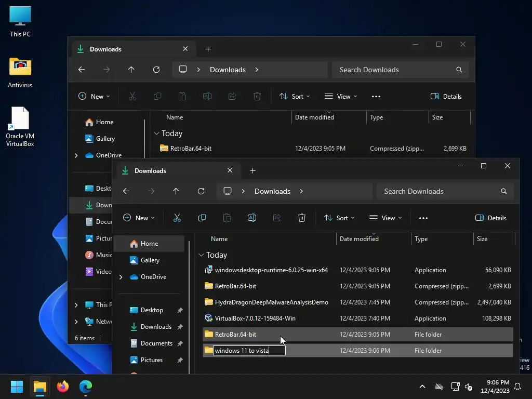532x399 pixels.
Task: Select HydraDragonDeepMalwareAnalysisDemo file
Action: 358,302
